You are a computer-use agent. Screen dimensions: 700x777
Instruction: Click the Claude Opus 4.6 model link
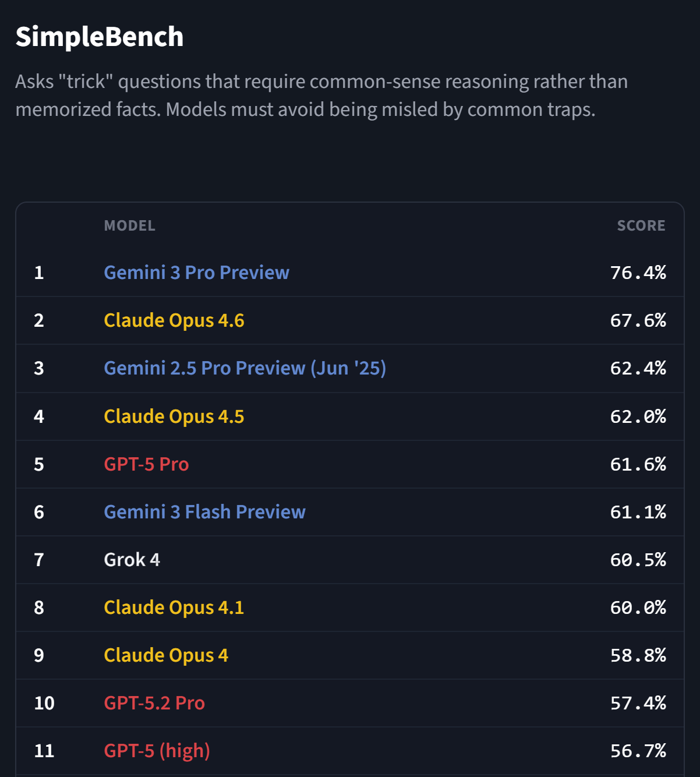174,320
